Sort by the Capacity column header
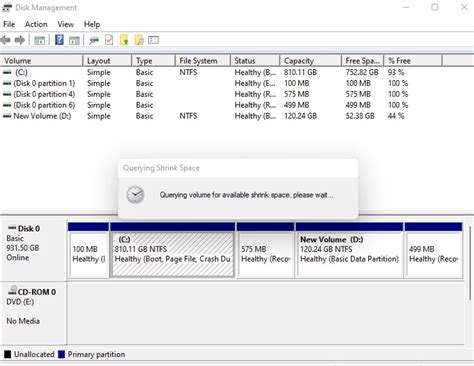The width and height of the screenshot is (474, 366). tap(311, 61)
